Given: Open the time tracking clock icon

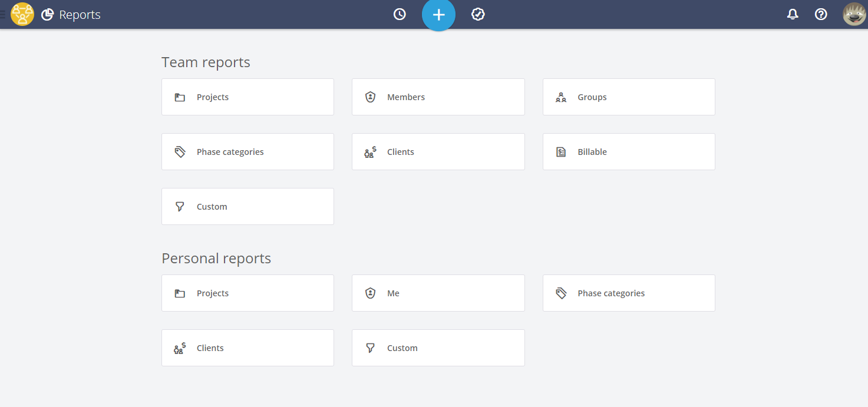Looking at the screenshot, I should [400, 14].
